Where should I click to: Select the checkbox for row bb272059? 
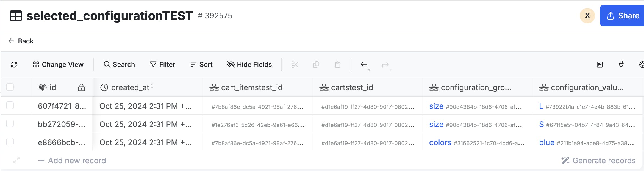click(10, 123)
